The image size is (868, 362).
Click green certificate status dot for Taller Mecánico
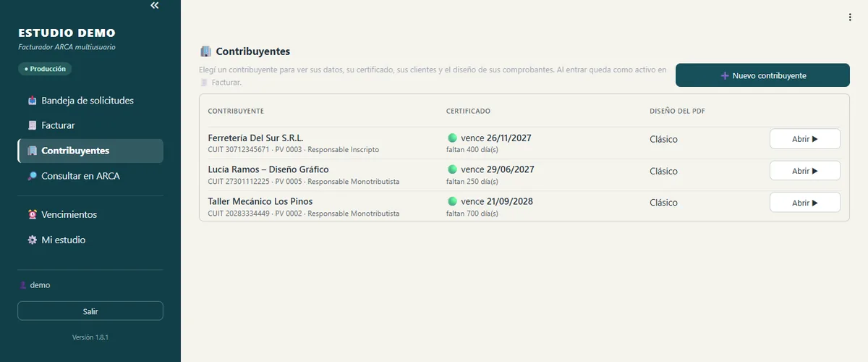pyautogui.click(x=452, y=201)
